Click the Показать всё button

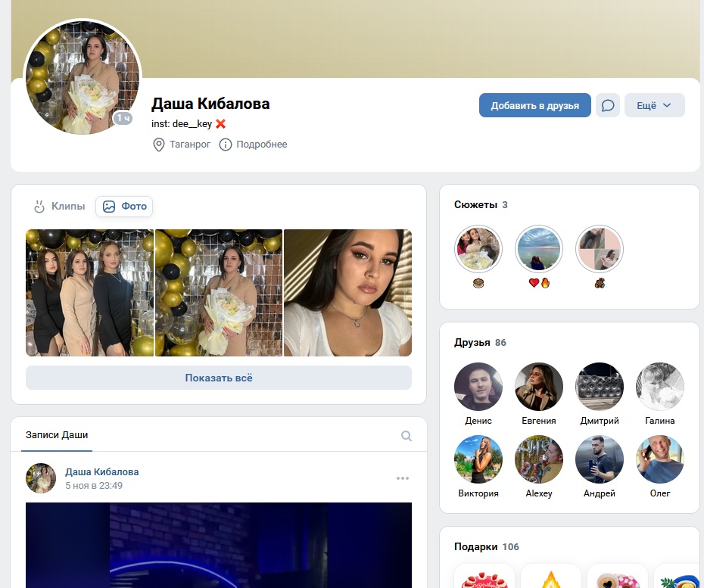pyautogui.click(x=219, y=378)
